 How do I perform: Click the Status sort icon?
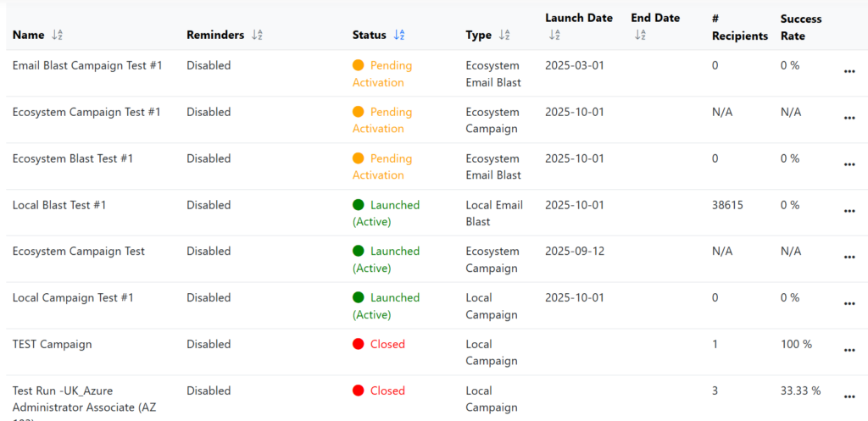coord(399,36)
